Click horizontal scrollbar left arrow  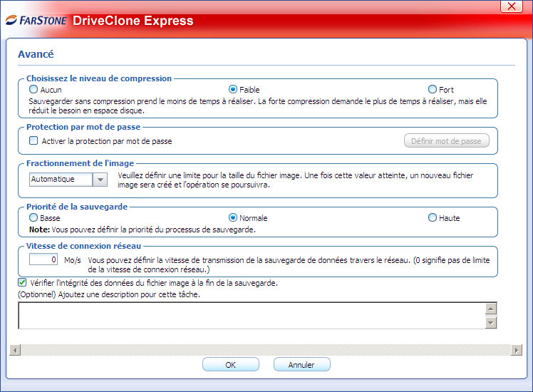15,350
